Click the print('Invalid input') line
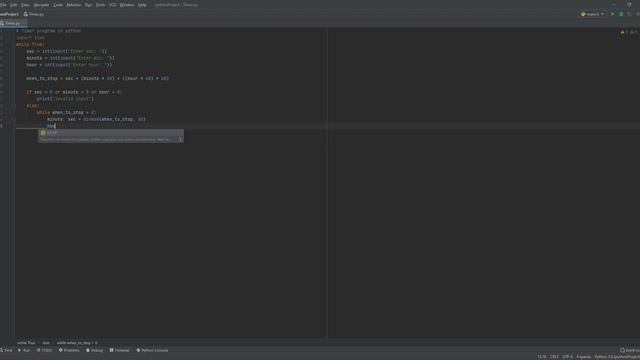The height and width of the screenshot is (360, 640). coord(65,99)
